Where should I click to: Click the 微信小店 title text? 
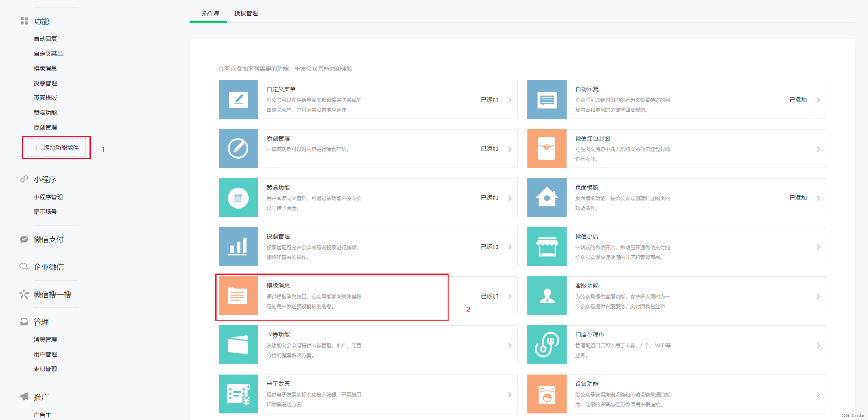587,236
